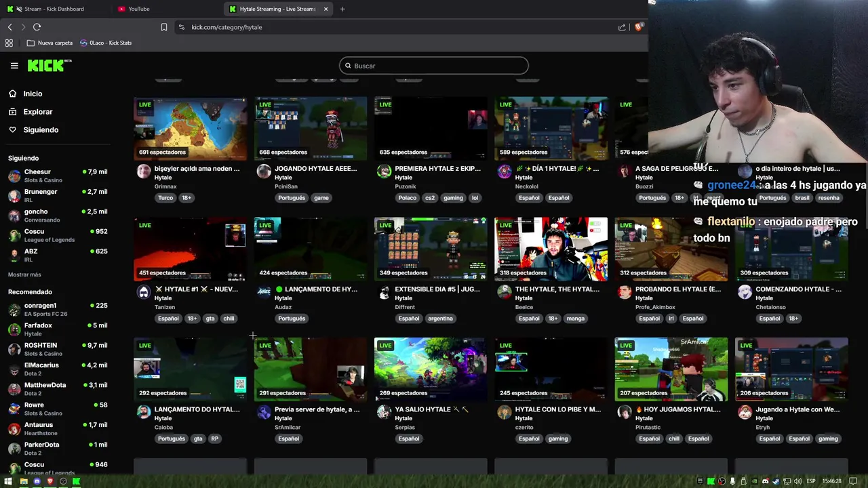Open the 'JOGANDO HYTALE AEEE...' stream title
868x488 pixels.
tap(317, 169)
